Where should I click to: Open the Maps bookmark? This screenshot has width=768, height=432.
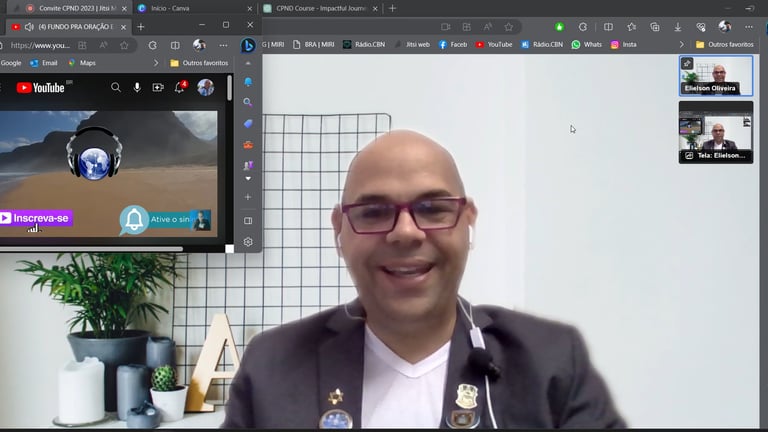click(82, 63)
